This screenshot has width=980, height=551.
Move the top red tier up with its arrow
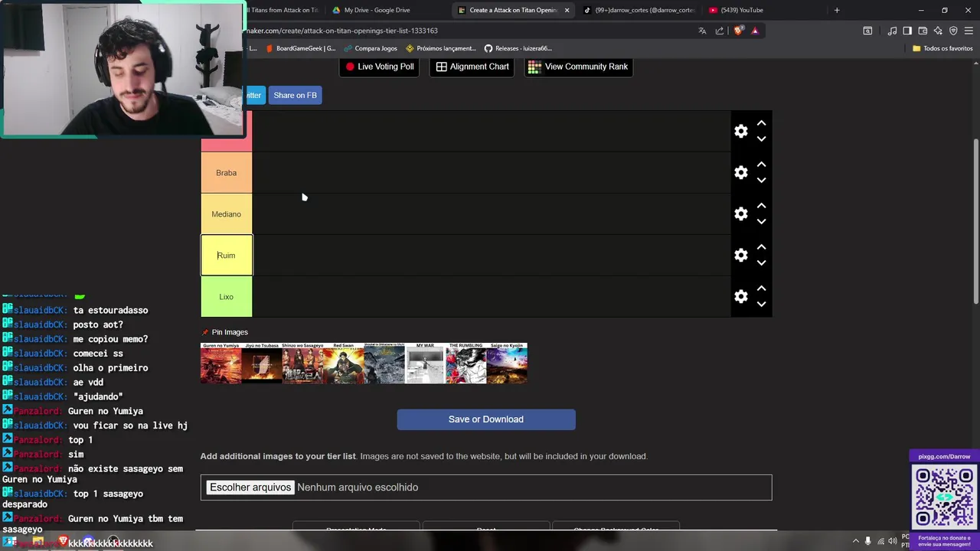click(761, 123)
